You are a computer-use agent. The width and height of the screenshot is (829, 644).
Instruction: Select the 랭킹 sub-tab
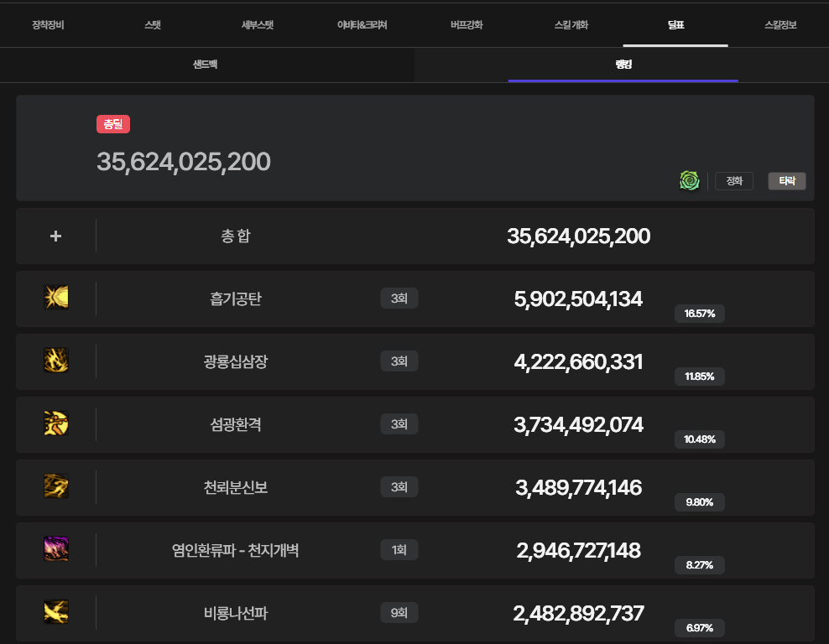622,65
